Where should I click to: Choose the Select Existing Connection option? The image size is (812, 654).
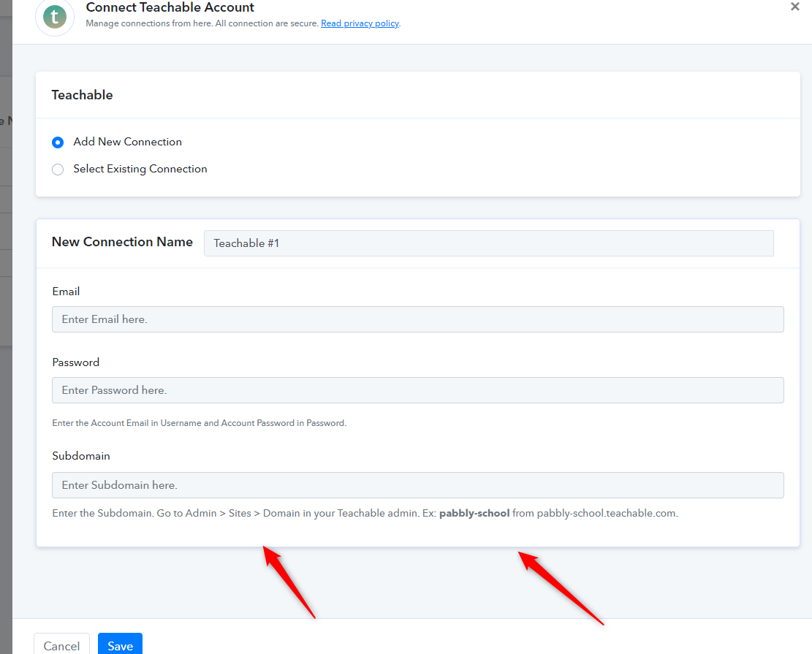(x=58, y=170)
